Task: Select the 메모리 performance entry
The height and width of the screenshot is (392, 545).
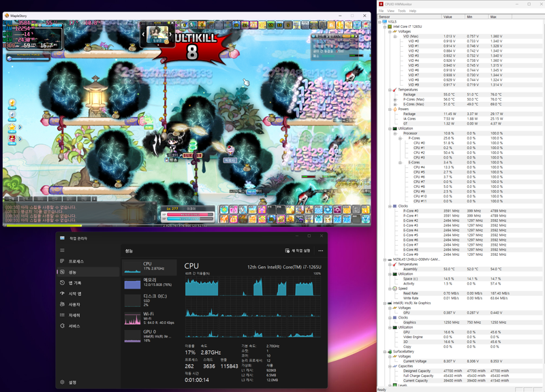Action: pos(149,283)
